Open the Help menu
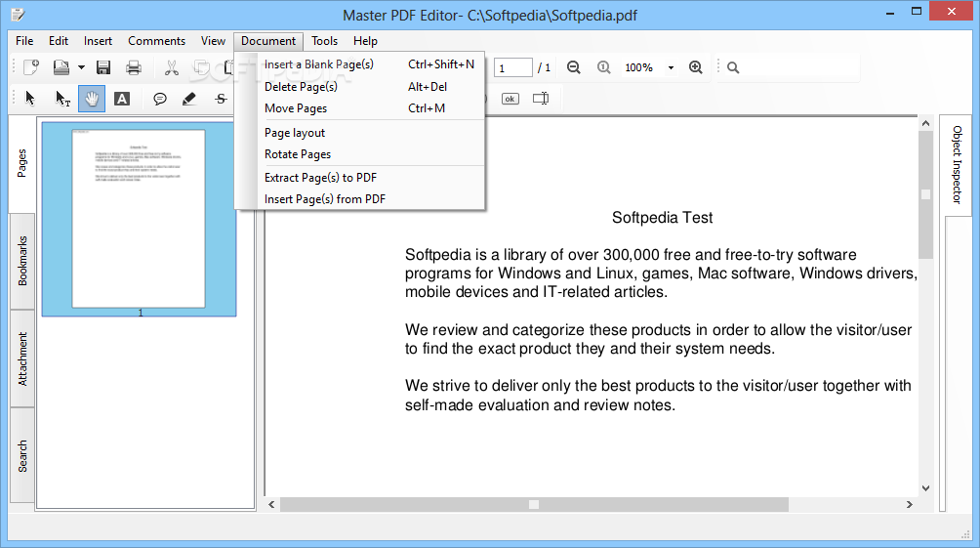Viewport: 980px width, 548px height. (x=365, y=41)
